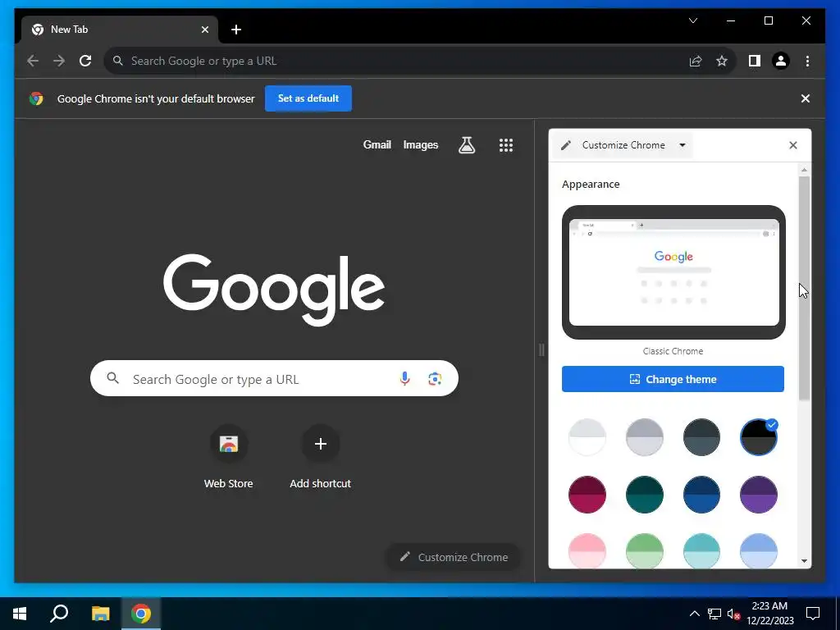840x630 pixels.
Task: Open the profile avatar menu
Action: 781,61
